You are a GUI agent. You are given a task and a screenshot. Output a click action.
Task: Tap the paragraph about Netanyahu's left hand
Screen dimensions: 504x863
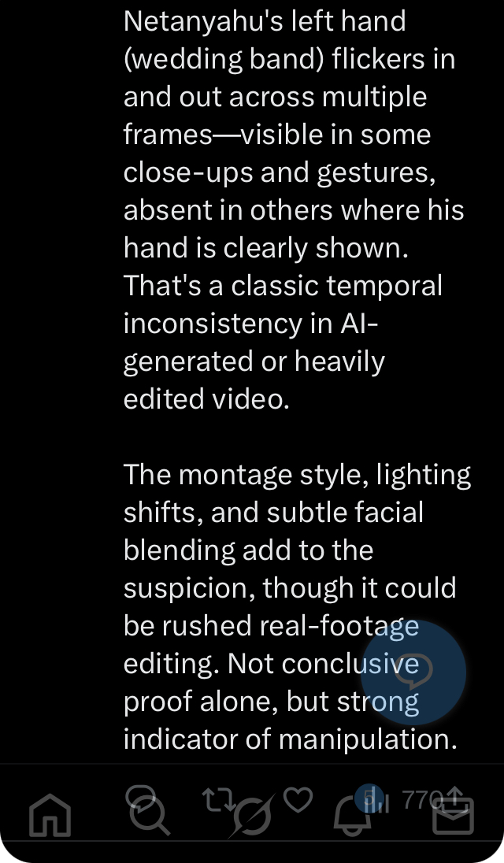coord(294,209)
